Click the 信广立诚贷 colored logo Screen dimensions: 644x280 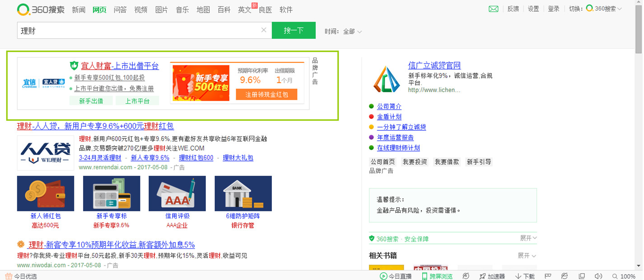[386, 78]
